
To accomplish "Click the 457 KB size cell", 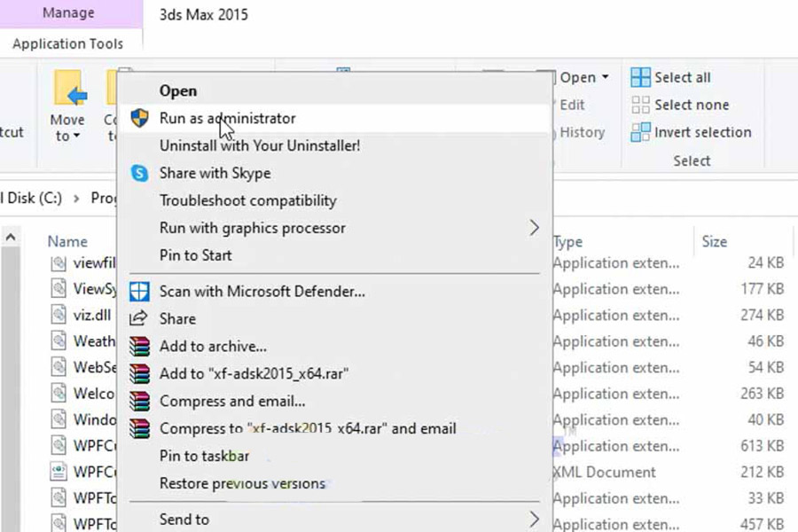I will (762, 524).
